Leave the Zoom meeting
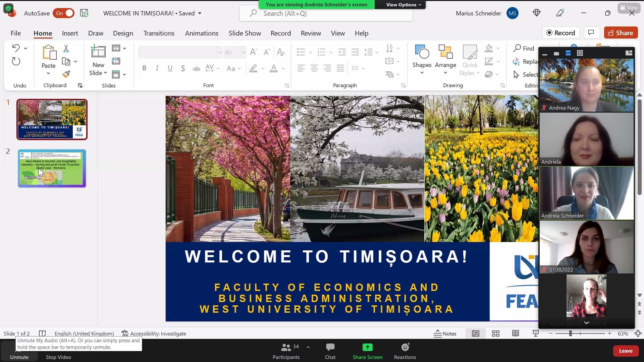The image size is (644, 362). [x=626, y=351]
